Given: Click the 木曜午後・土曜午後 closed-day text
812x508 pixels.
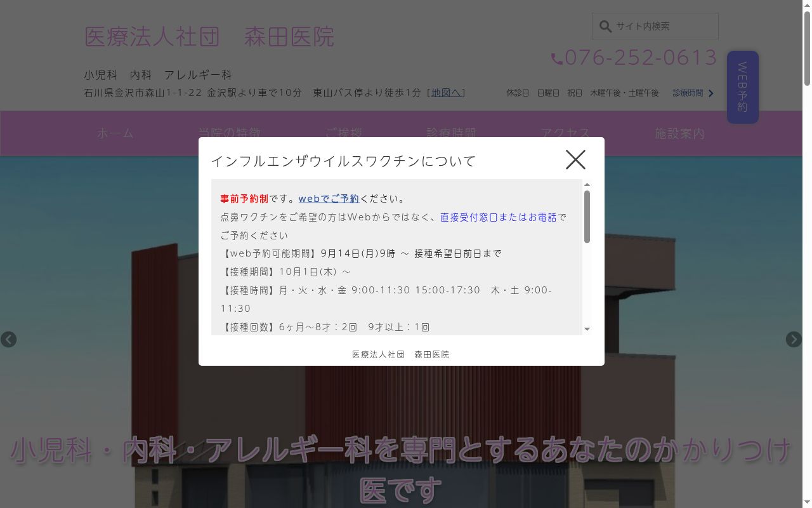Looking at the screenshot, I should tap(624, 93).
